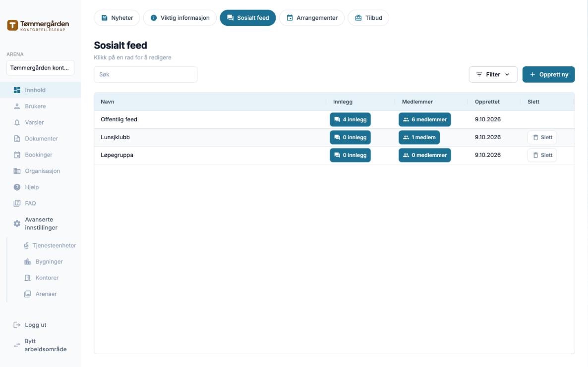Click the Innlegg column header

click(343, 102)
